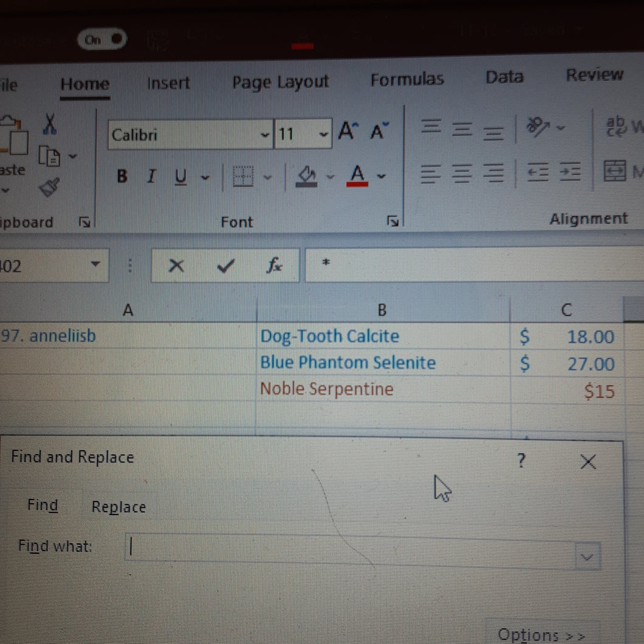Apply Bold formatting
The image size is (644, 644).
(x=122, y=177)
